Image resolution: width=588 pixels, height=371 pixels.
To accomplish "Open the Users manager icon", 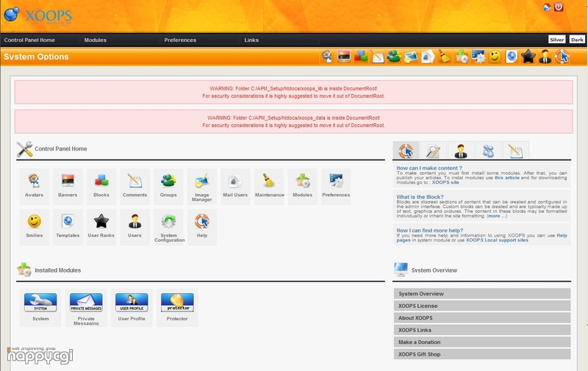I will pyautogui.click(x=135, y=227).
